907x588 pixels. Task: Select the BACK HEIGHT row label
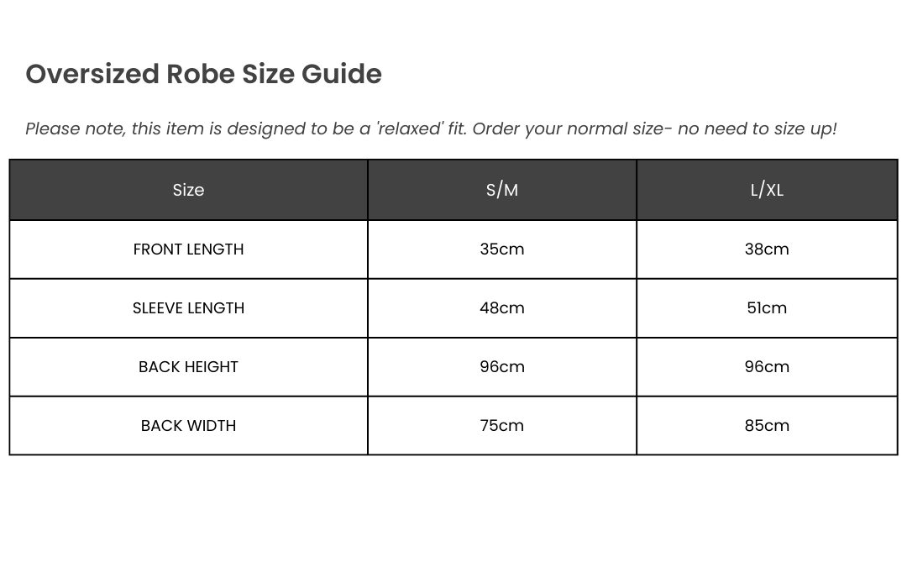click(x=188, y=367)
